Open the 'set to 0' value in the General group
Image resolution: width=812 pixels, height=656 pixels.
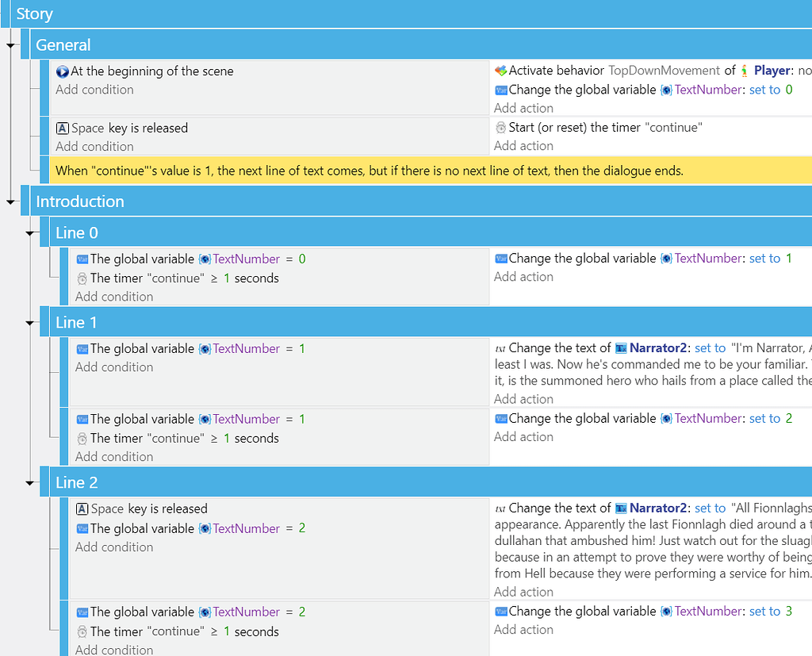(787, 90)
